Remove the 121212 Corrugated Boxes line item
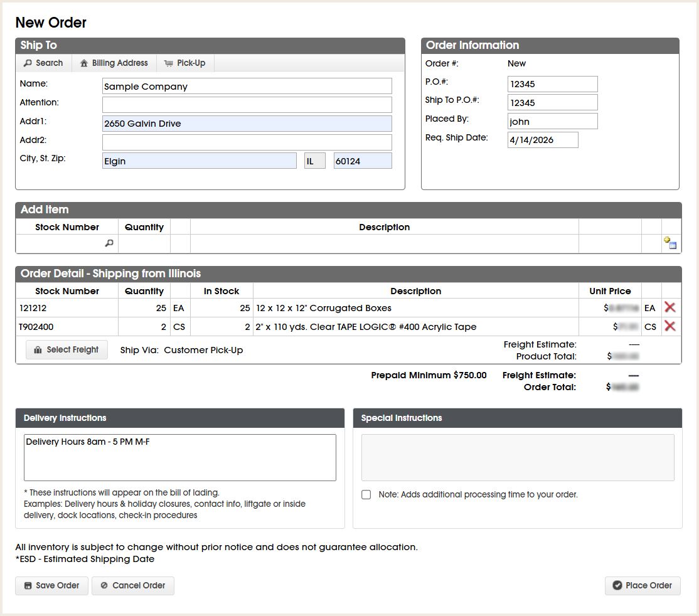Image resolution: width=699 pixels, height=616 pixels. click(670, 307)
